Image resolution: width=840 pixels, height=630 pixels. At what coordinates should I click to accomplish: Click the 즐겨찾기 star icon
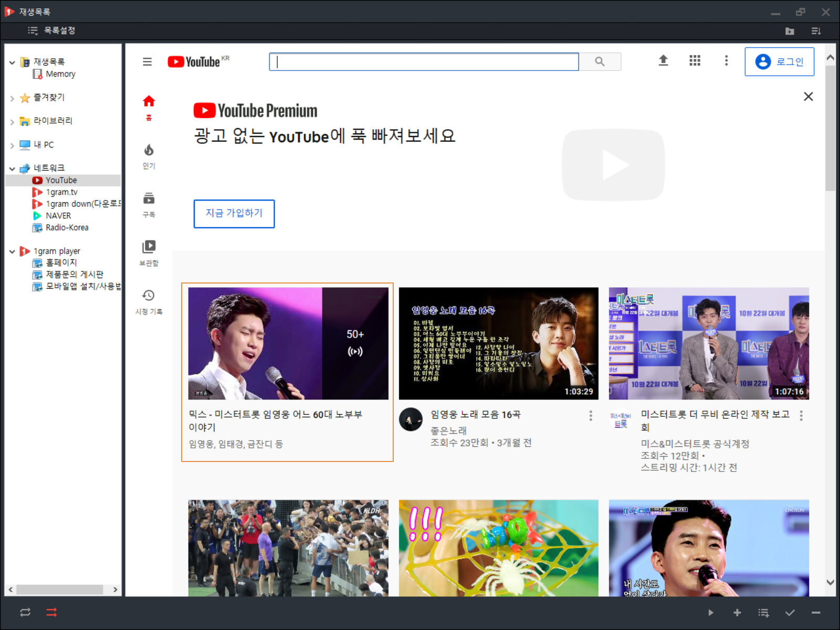click(25, 98)
